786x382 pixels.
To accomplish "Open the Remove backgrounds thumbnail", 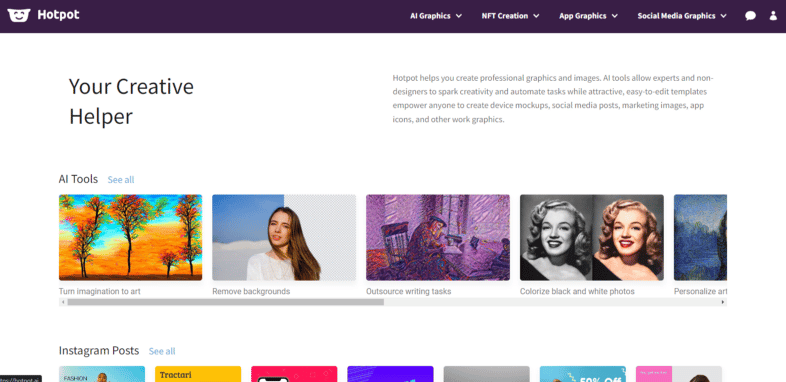I will (x=284, y=238).
